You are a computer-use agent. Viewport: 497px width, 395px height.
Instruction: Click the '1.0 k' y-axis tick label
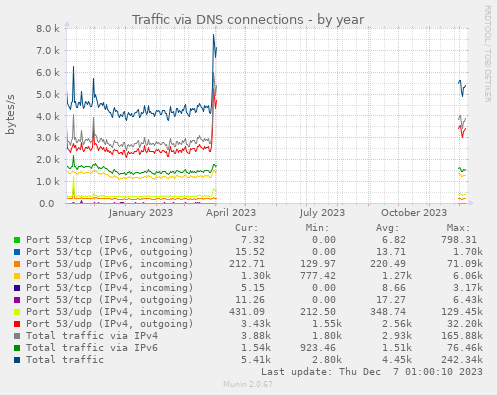48,182
